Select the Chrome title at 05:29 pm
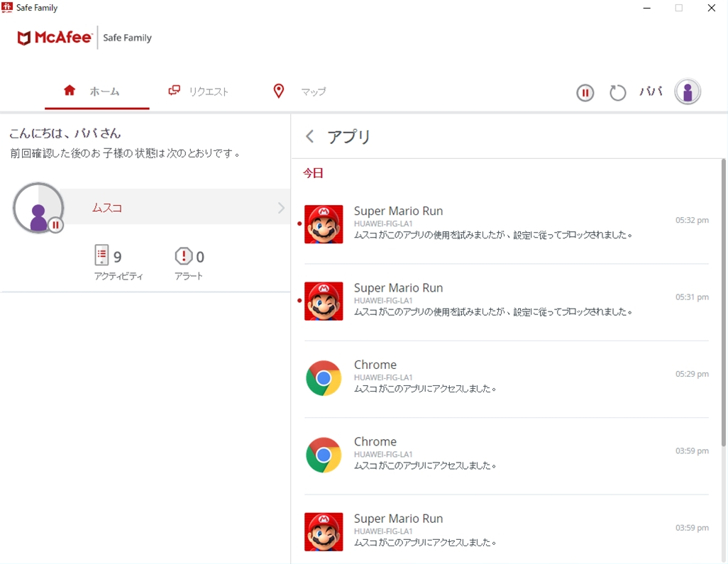This screenshot has height=564, width=728. point(375,365)
